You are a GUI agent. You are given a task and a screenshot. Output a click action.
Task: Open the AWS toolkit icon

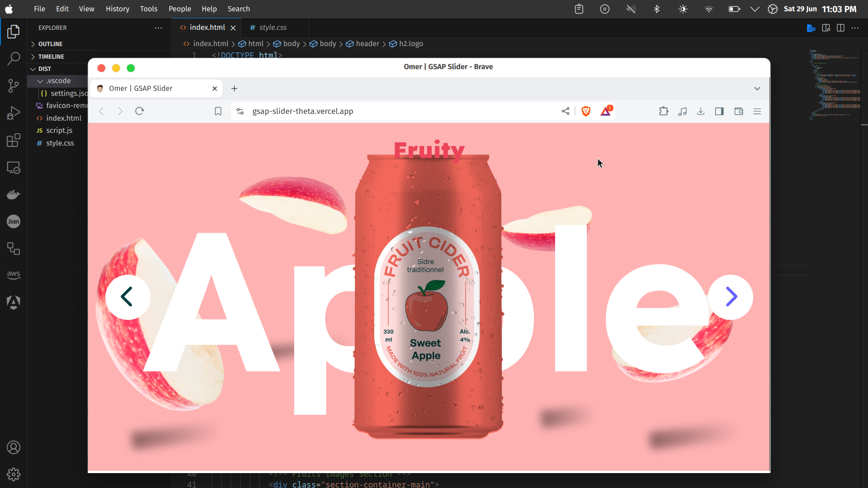pyautogui.click(x=14, y=275)
